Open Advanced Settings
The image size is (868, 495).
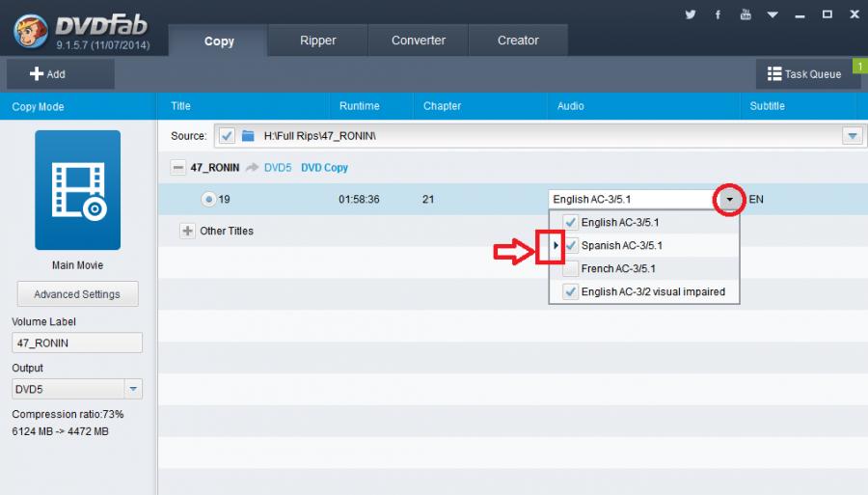(x=77, y=294)
